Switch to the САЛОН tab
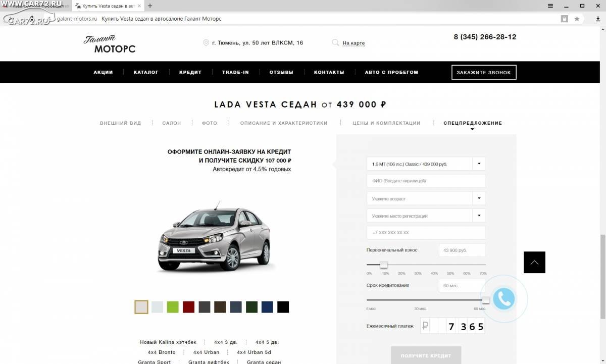The width and height of the screenshot is (606, 364). (172, 123)
